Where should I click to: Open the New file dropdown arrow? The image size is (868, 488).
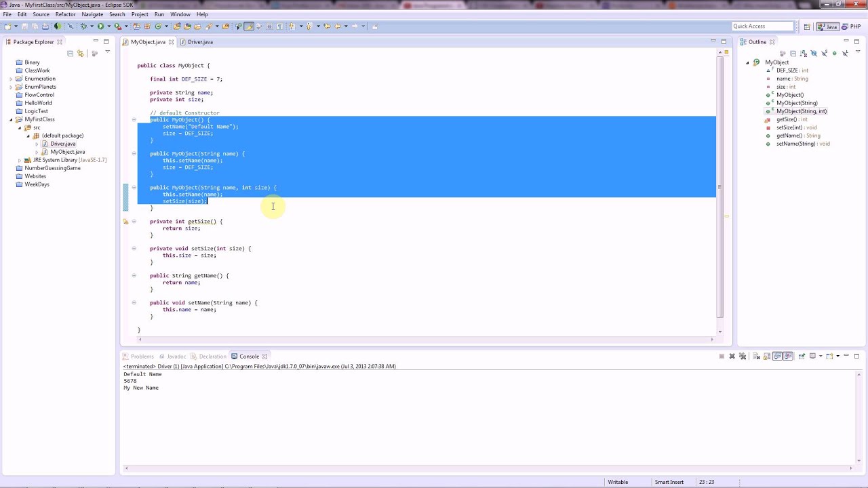16,26
